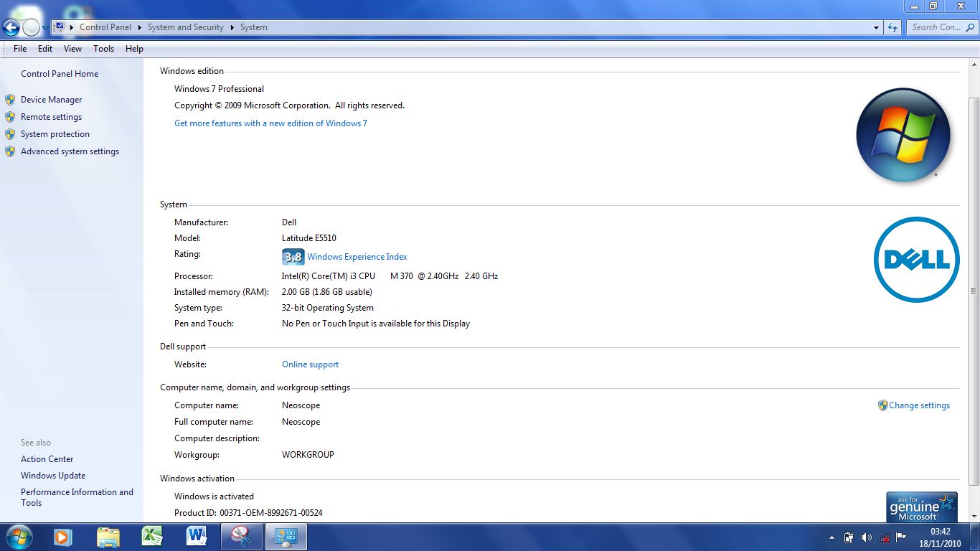The width and height of the screenshot is (980, 551).
Task: Go back using the Back arrow button
Action: [x=11, y=28]
